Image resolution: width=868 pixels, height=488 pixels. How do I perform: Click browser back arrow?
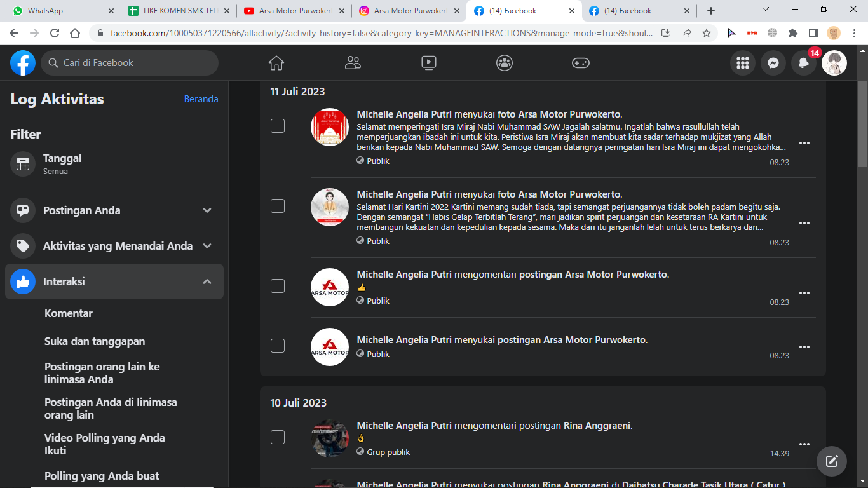[14, 33]
